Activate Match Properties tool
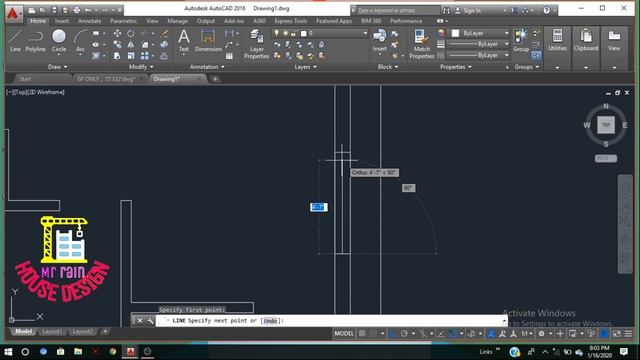This screenshot has height=360, width=640. (422, 44)
